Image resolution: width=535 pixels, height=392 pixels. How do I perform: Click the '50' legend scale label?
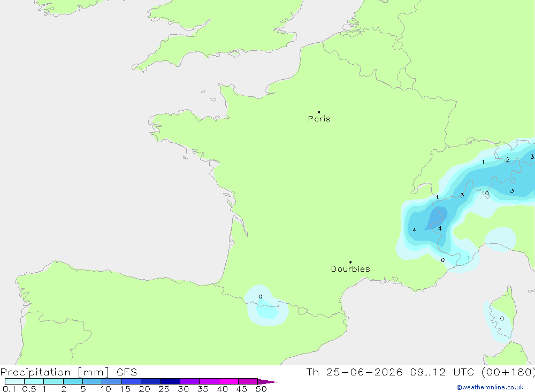coord(261,389)
